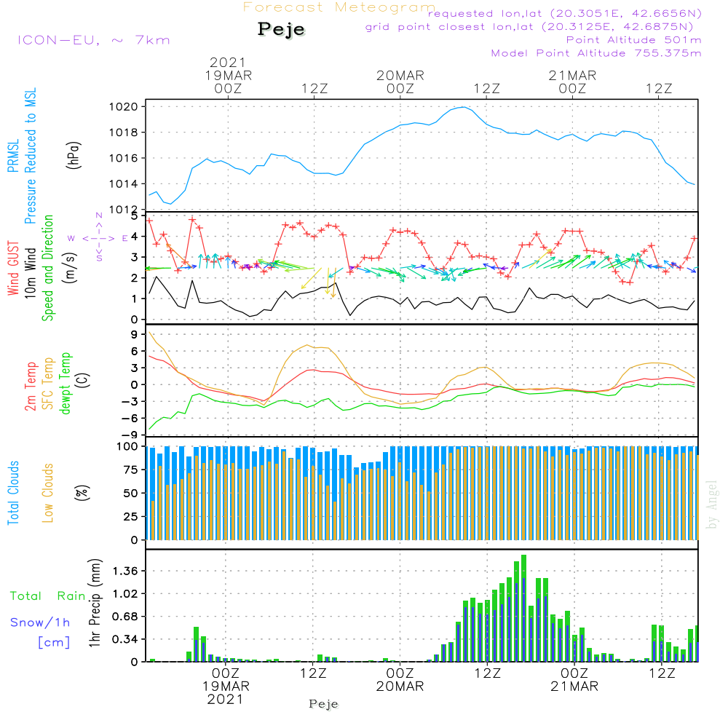The image size is (728, 728).
Task: Select the "1014" pressure axis value
Action: [x=124, y=184]
